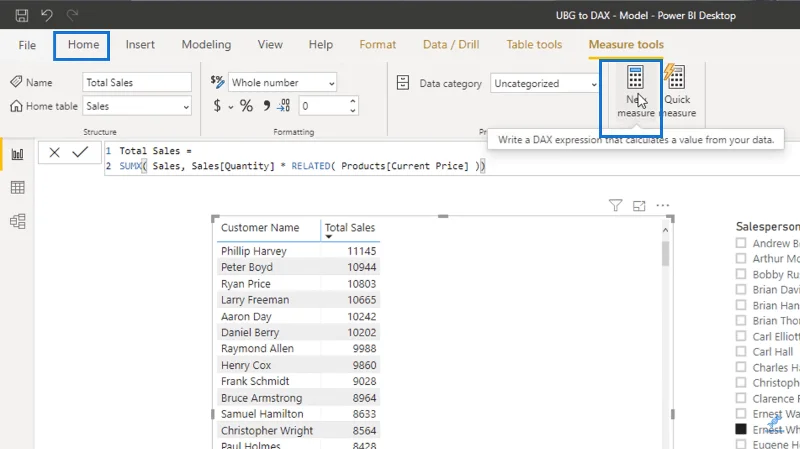Cancel the formula with the X icon
This screenshot has width=800, height=449.
click(x=55, y=152)
